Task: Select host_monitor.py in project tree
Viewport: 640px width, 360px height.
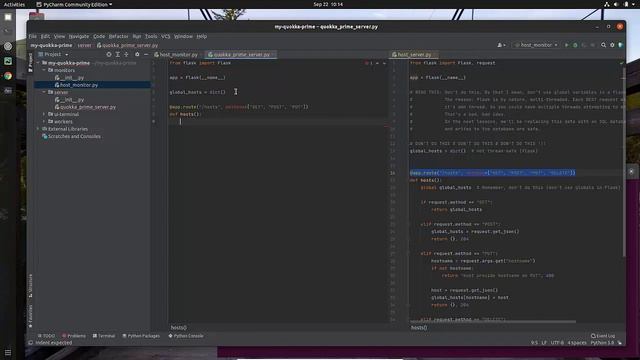Action: click(79, 85)
